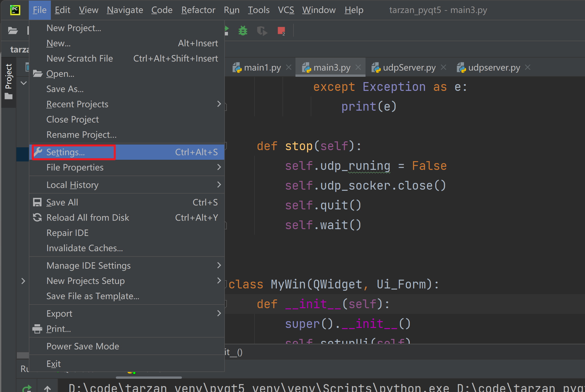Choose Open... with folder icon
Image resolution: width=585 pixels, height=392 pixels.
coord(127,74)
